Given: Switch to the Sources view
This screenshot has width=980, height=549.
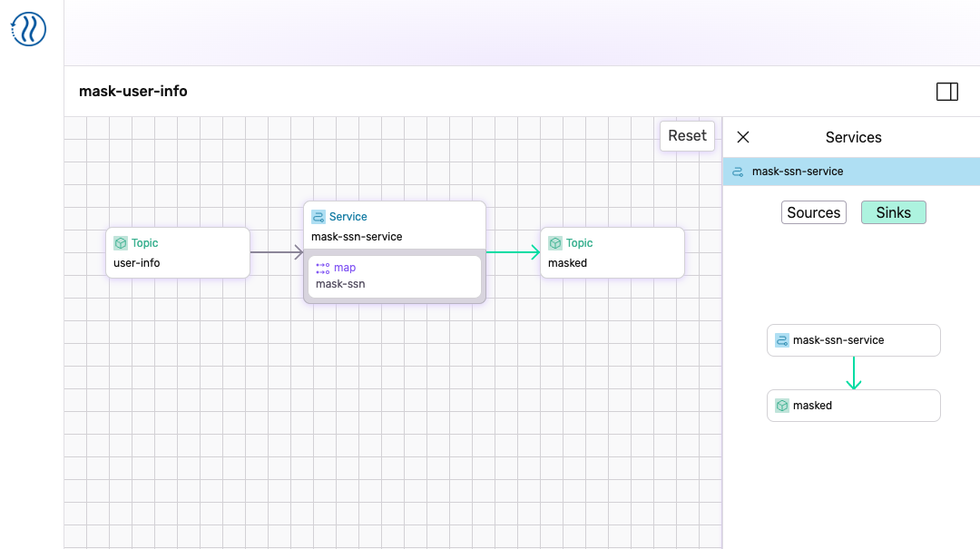Looking at the screenshot, I should 813,211.
